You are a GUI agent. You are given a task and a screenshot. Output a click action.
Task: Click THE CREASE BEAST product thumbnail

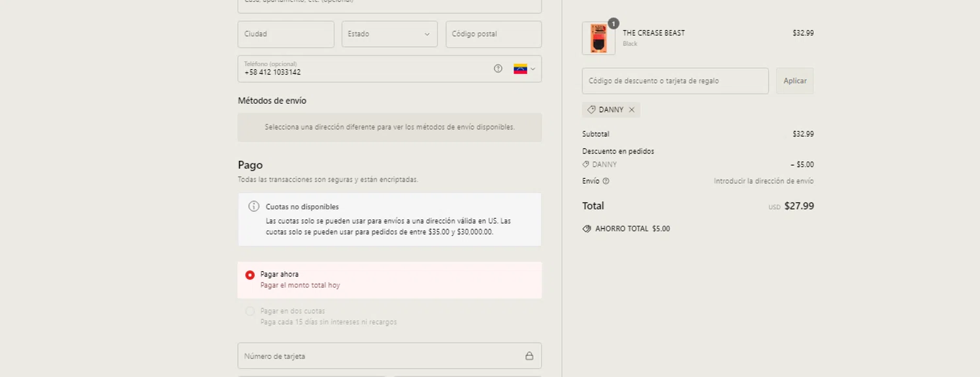click(598, 39)
